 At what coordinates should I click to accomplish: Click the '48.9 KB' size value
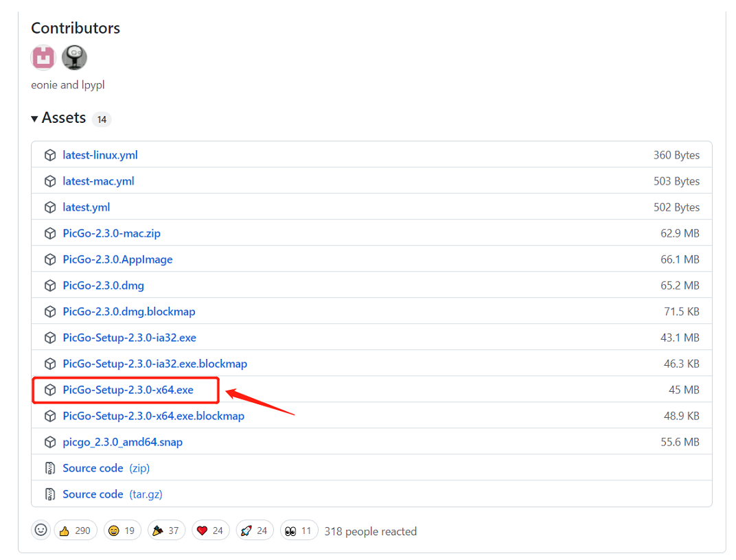[682, 416]
